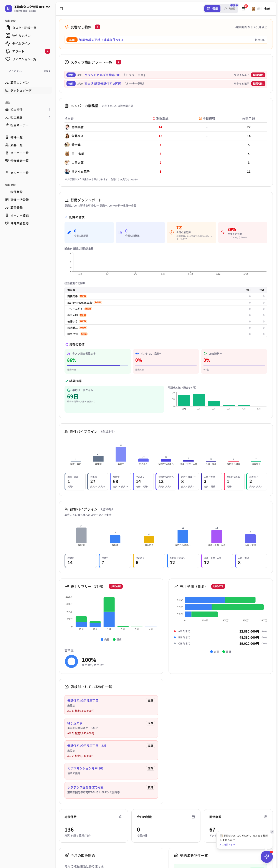This screenshot has height=868, width=278.
Task: Switch to the 営業 mode tab
Action: coord(212,9)
